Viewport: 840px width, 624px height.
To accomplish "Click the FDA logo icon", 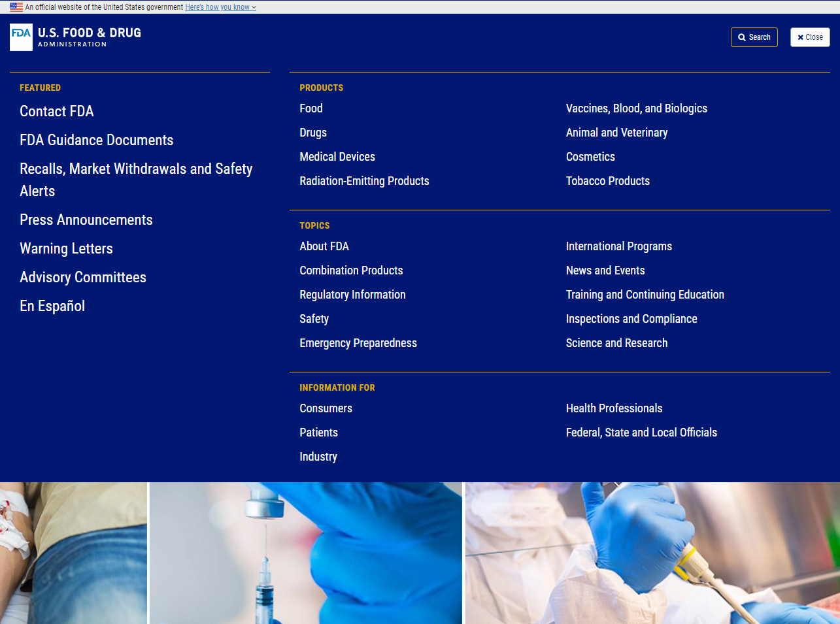I will click(21, 37).
